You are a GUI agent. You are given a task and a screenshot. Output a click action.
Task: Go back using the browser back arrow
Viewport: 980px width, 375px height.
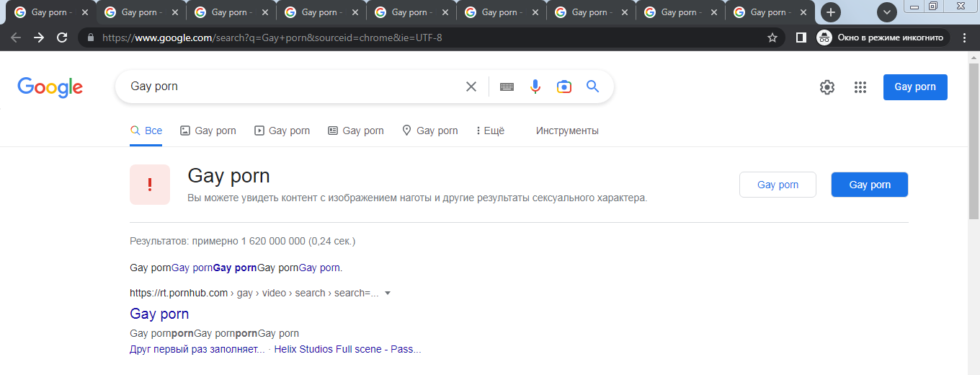pos(16,37)
